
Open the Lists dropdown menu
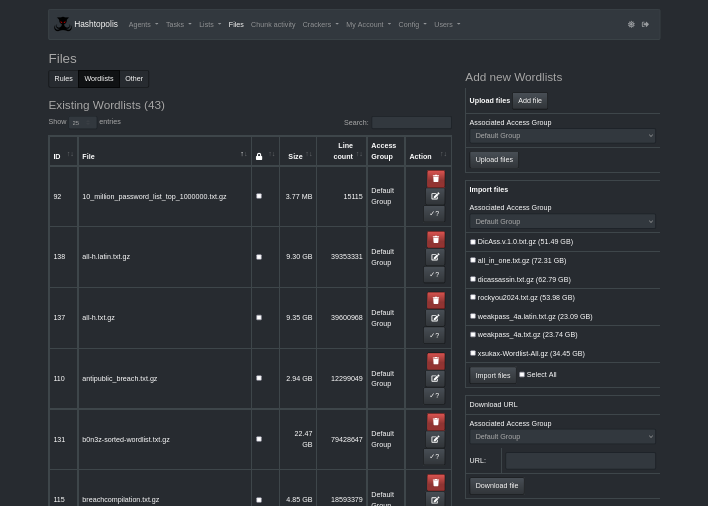pos(210,24)
